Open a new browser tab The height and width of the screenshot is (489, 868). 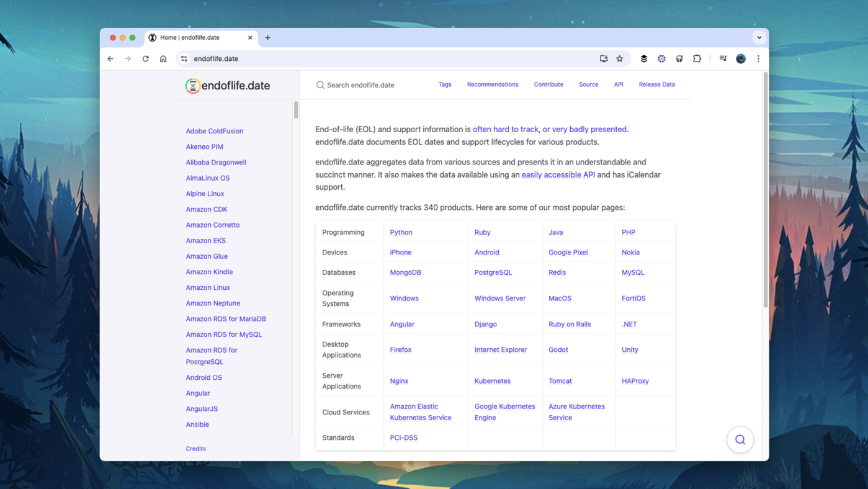pos(267,37)
